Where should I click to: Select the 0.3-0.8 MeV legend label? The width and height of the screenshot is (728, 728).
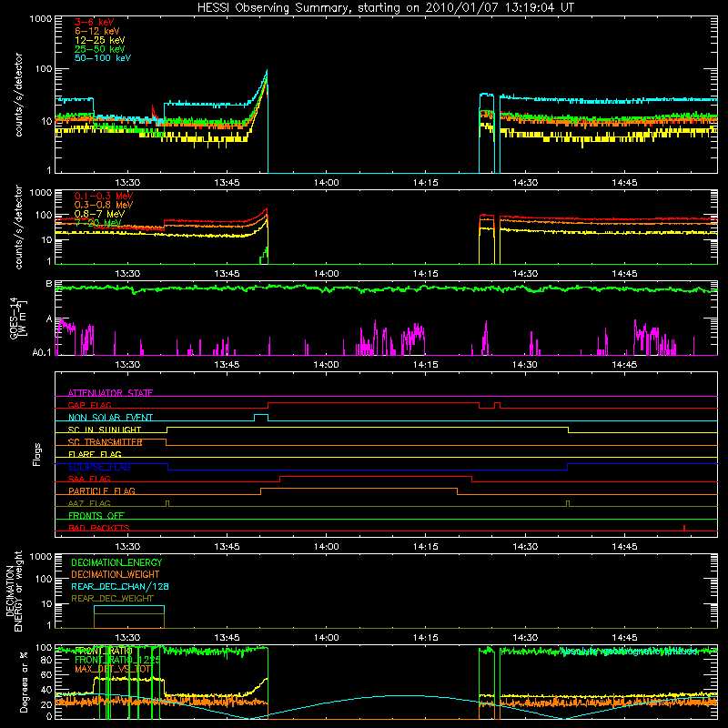point(104,205)
